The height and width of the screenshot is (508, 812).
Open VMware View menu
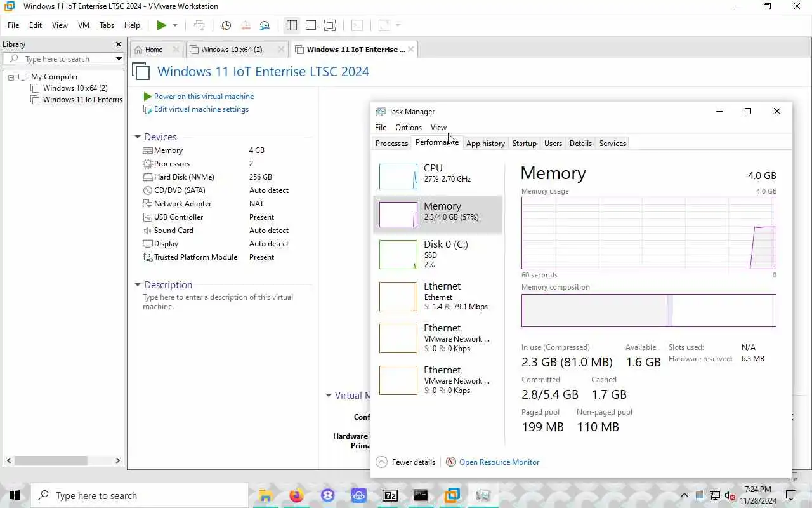(60, 25)
